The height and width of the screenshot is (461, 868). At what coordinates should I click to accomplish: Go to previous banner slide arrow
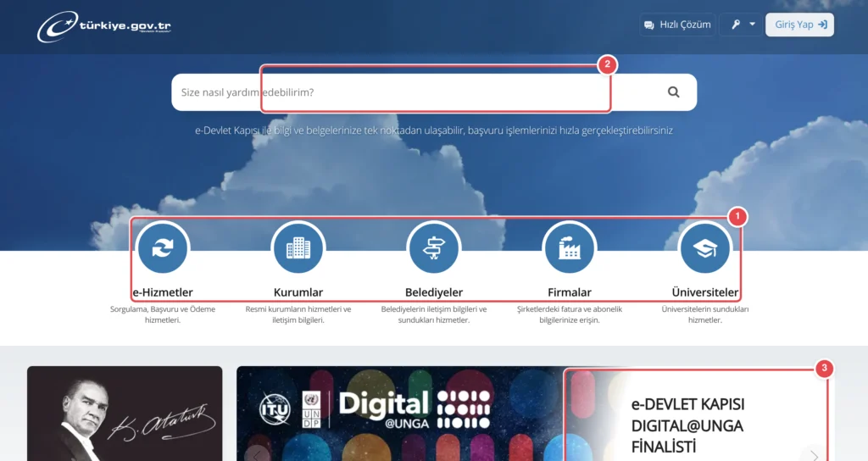[257, 455]
